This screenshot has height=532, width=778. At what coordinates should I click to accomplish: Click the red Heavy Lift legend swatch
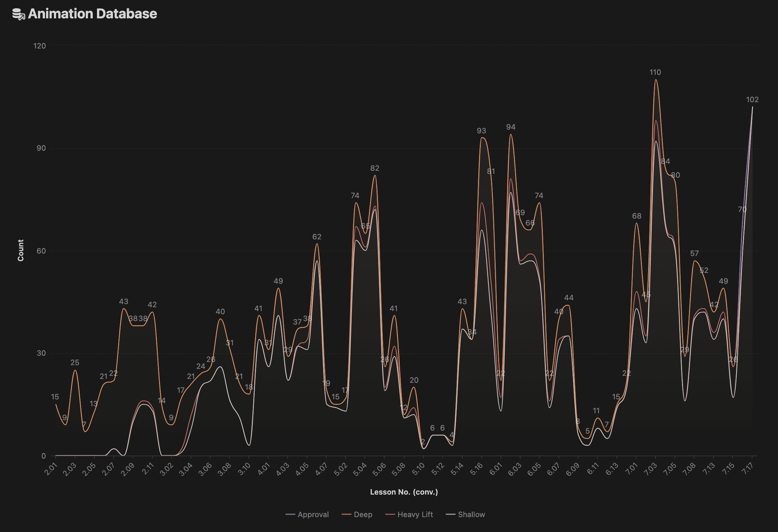click(x=390, y=515)
